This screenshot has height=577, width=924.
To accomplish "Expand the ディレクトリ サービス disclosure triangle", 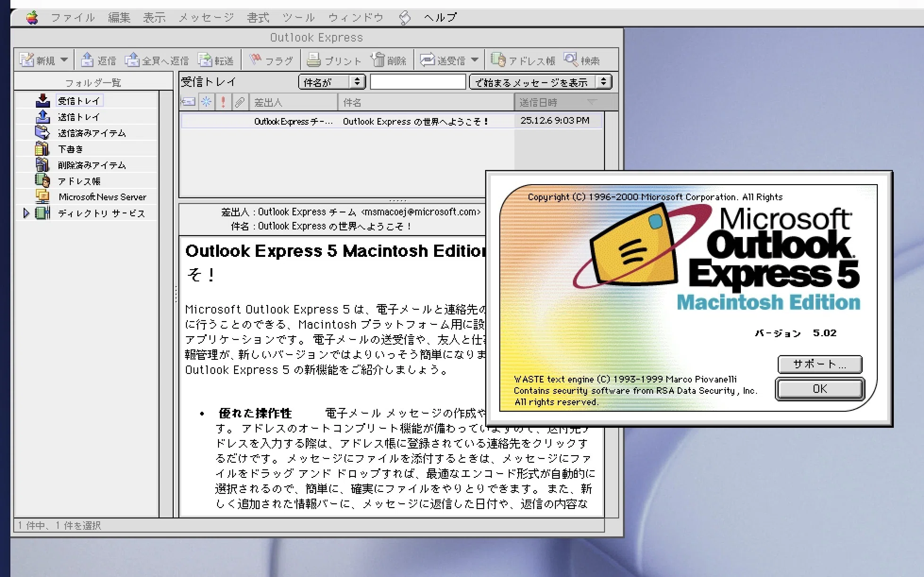I will pos(26,213).
